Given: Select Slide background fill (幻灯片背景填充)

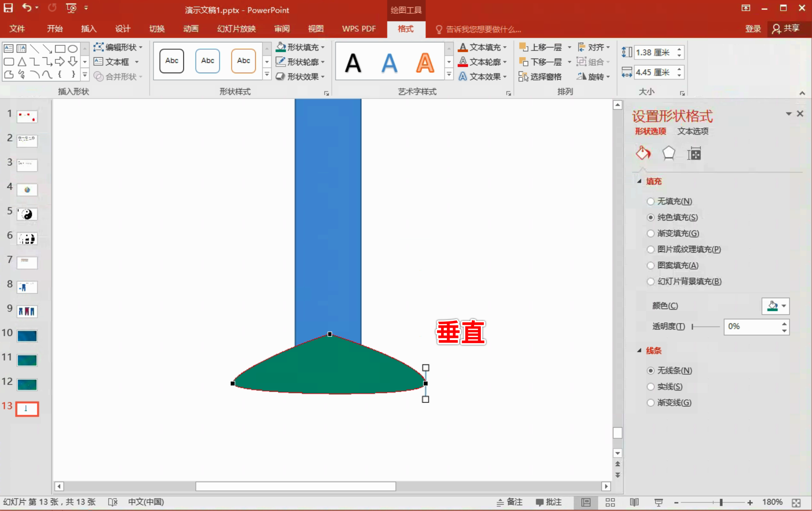Looking at the screenshot, I should coord(650,282).
